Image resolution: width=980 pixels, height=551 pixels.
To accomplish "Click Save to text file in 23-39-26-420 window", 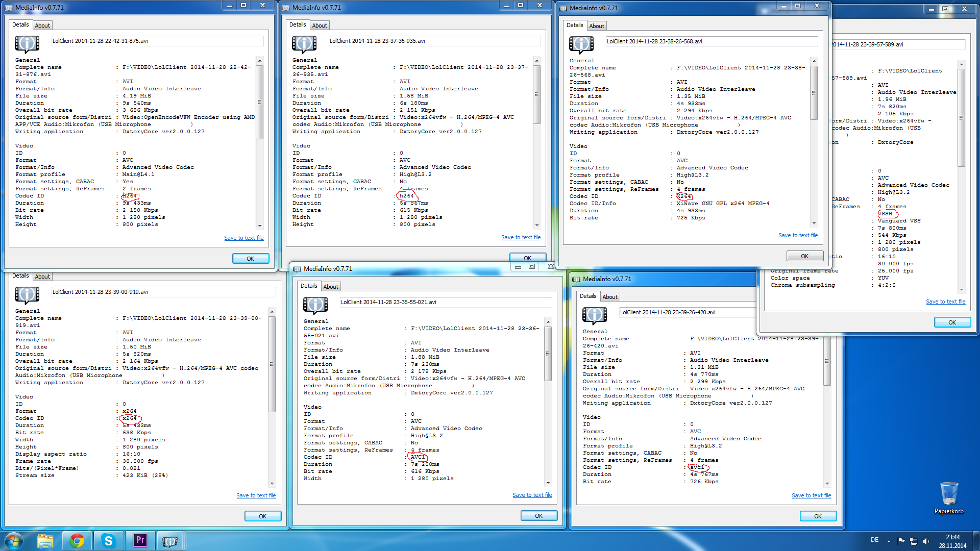I will point(811,495).
